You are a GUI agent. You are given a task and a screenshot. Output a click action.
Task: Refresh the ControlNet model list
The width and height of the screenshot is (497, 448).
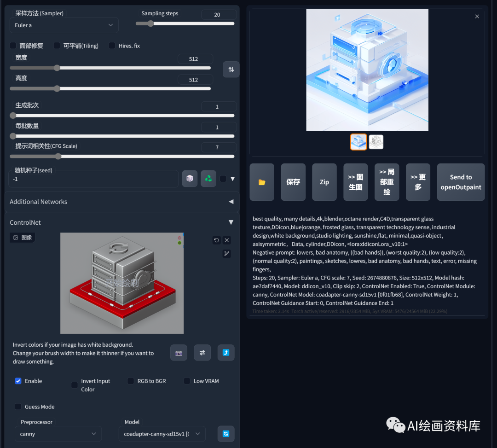226,434
